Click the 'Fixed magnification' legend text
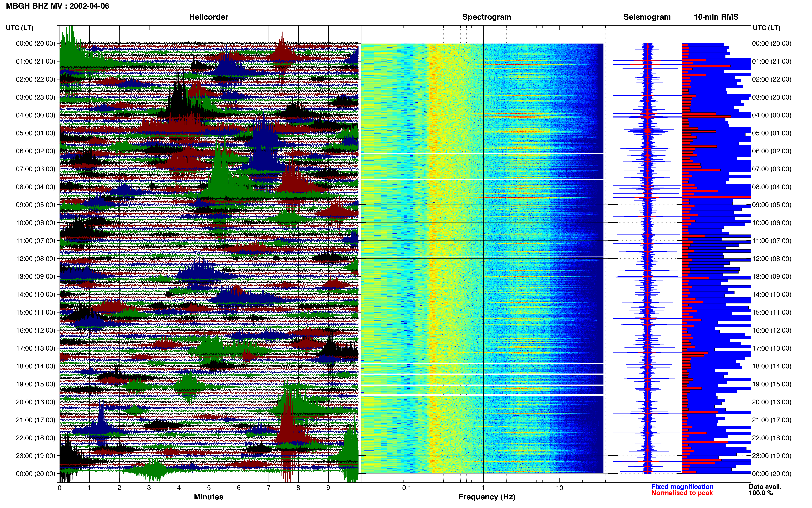 (682, 487)
